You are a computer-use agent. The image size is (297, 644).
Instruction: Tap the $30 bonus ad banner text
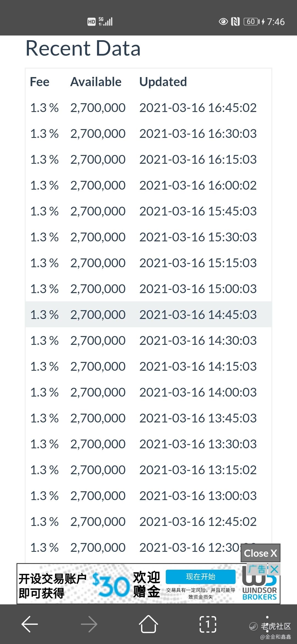(111, 585)
